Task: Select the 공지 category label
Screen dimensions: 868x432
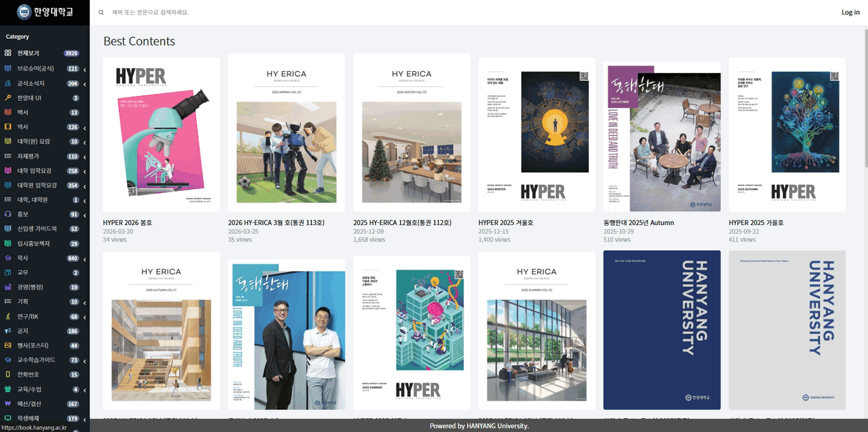Action: point(23,331)
